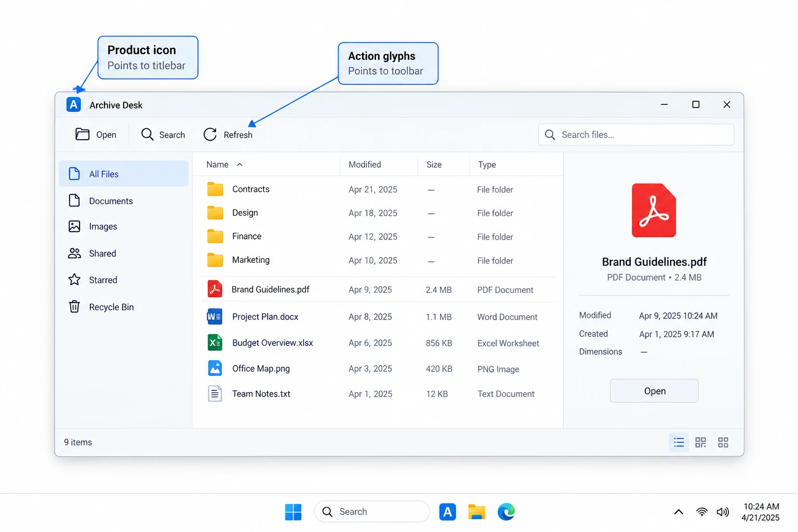Sort by the Size column header
Viewport: 798px width, 532px height.
pos(434,165)
